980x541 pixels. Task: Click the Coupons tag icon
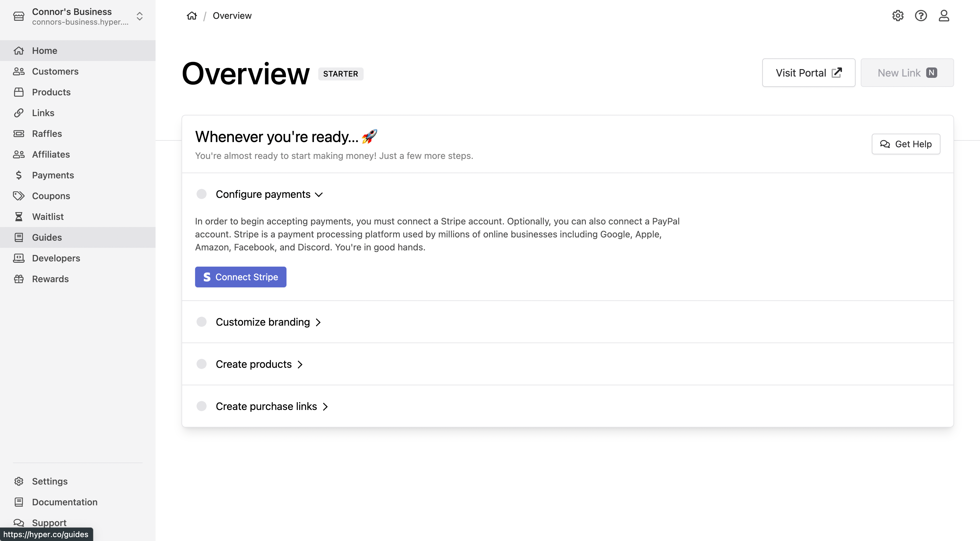[x=19, y=196]
